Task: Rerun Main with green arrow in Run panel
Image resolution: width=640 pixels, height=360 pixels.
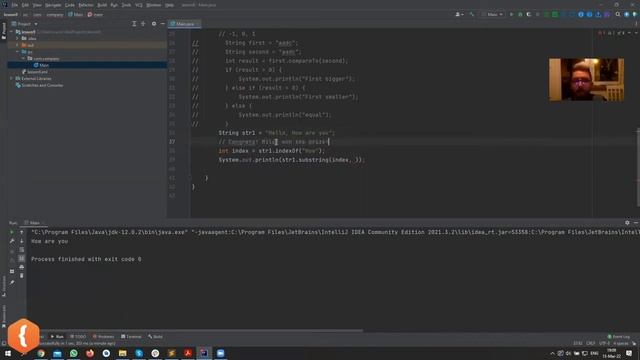Action: coord(12,232)
